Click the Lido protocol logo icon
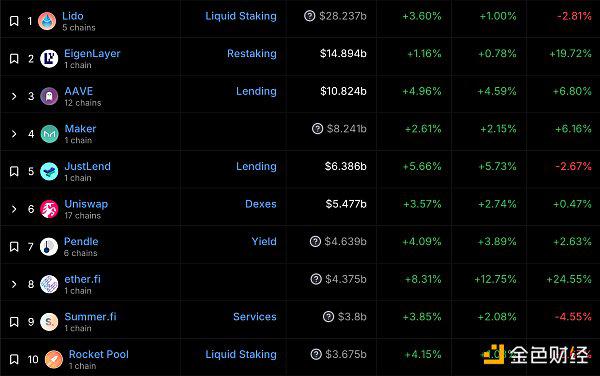 47,21
